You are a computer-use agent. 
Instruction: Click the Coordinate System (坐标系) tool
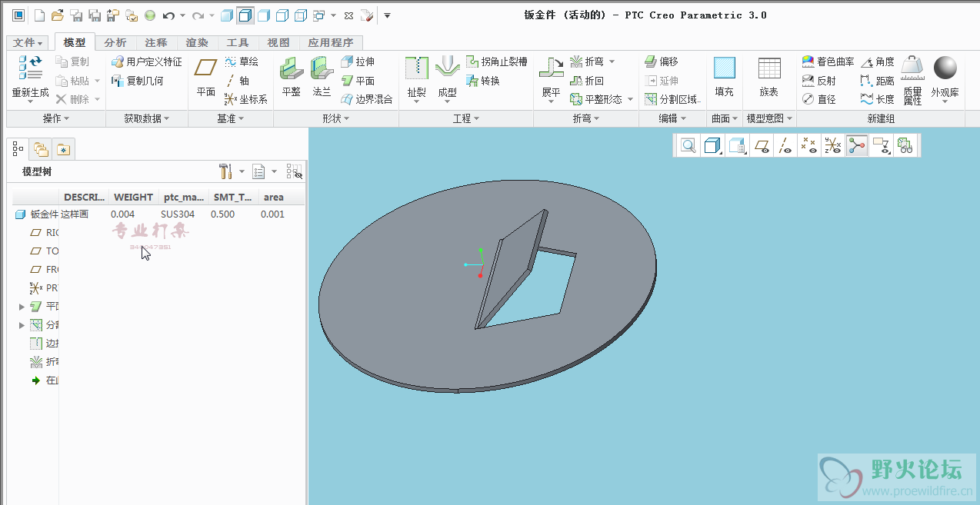[x=245, y=99]
